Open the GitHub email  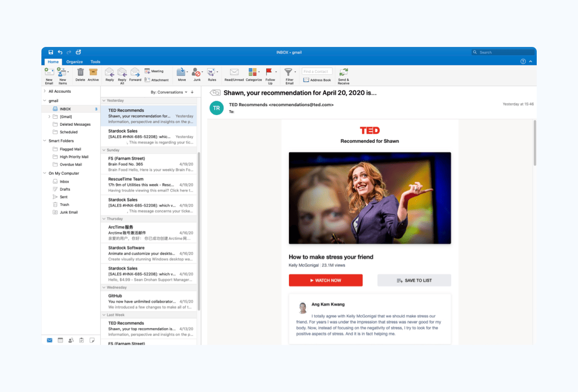(149, 301)
